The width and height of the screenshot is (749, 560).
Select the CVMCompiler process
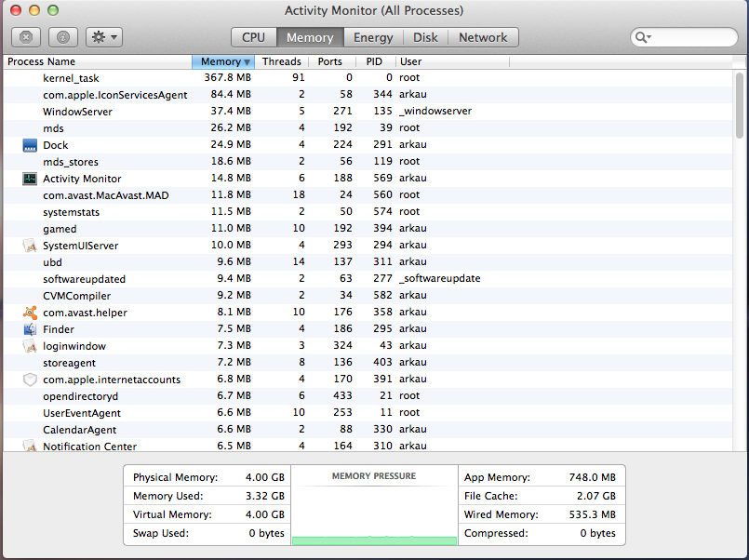coord(368,296)
